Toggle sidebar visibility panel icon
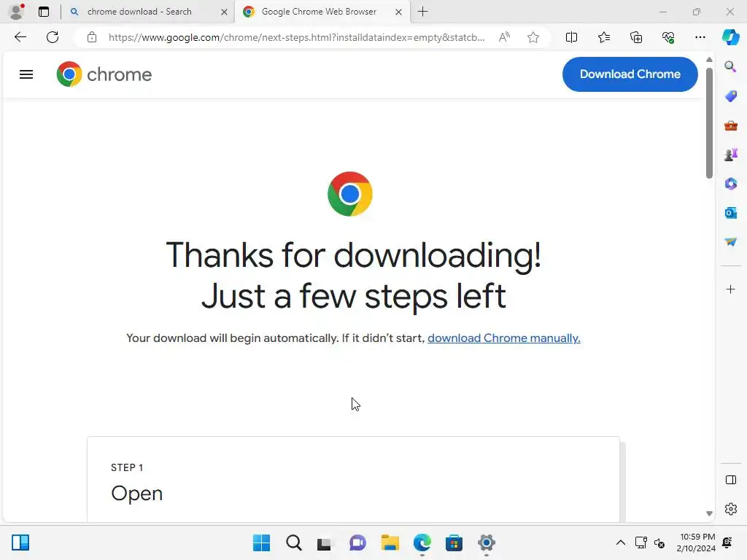The height and width of the screenshot is (560, 747). coord(730,480)
